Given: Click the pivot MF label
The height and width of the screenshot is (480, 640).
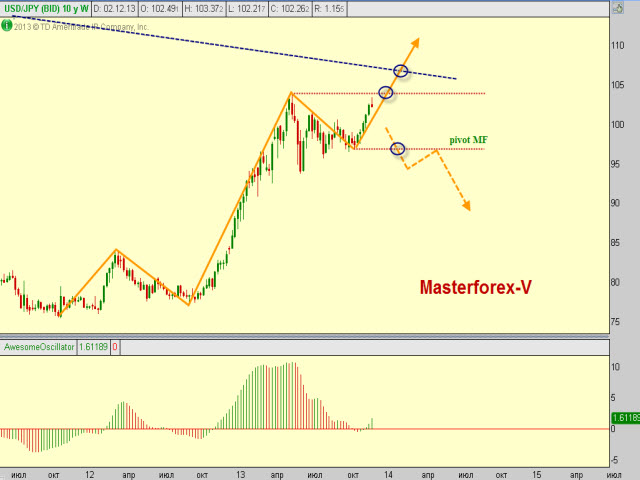Looking at the screenshot, I should [469, 140].
